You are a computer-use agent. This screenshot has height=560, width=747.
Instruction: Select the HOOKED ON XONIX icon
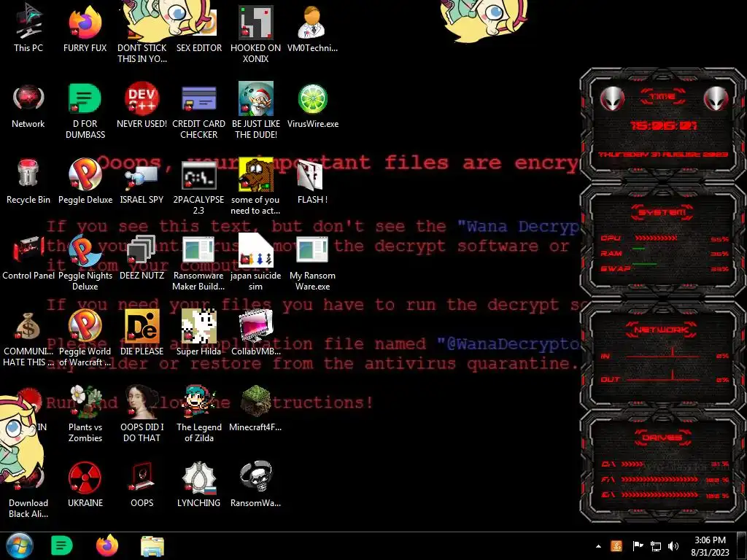pos(255,34)
